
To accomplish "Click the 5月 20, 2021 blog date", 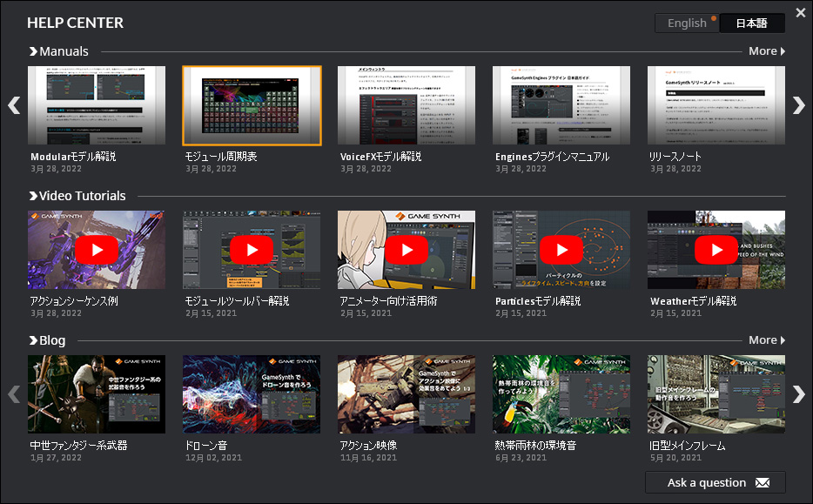I will pos(675,458).
